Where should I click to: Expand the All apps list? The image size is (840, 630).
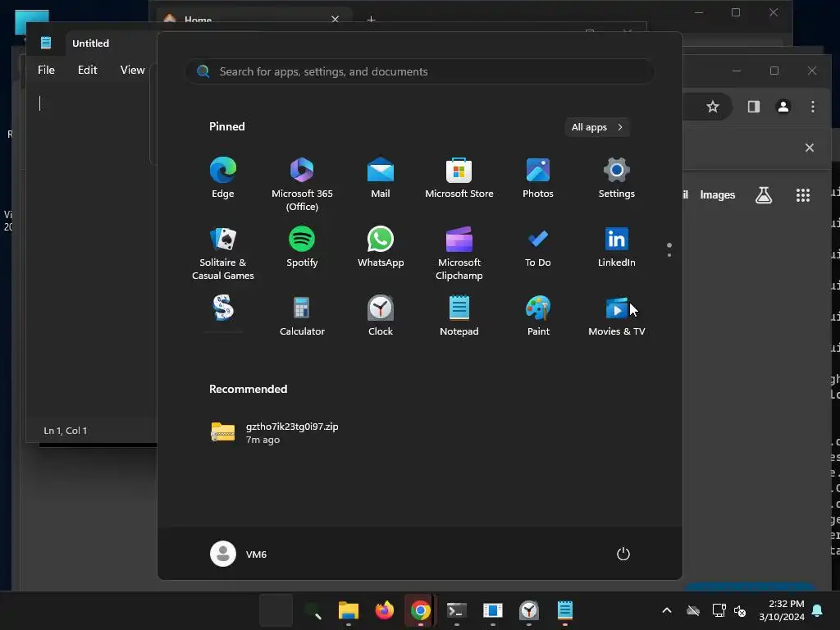coord(597,127)
